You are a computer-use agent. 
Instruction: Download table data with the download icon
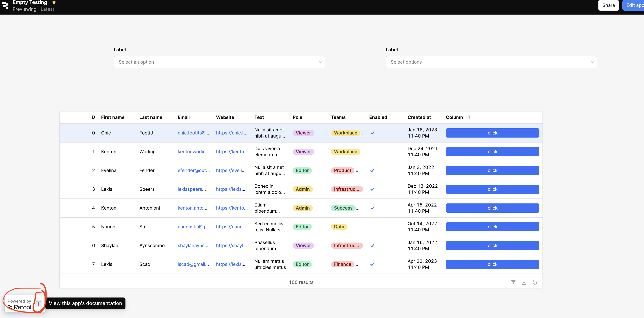(524, 282)
